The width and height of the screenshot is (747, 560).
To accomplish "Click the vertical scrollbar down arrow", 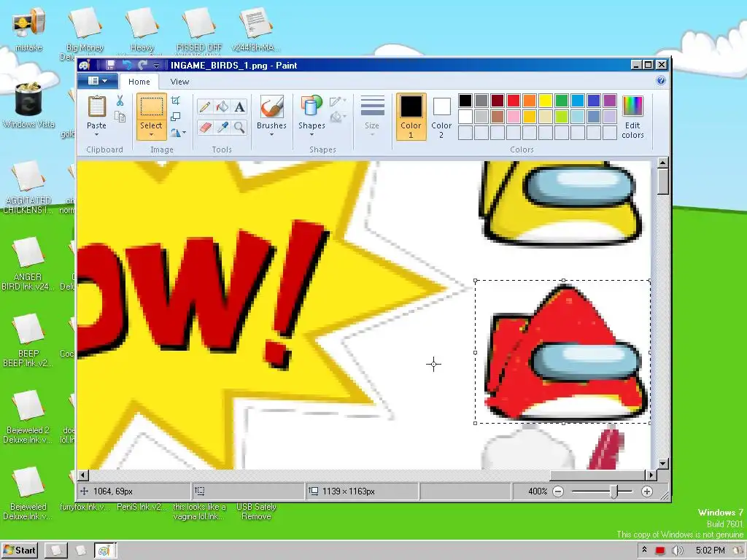I will coord(662,463).
